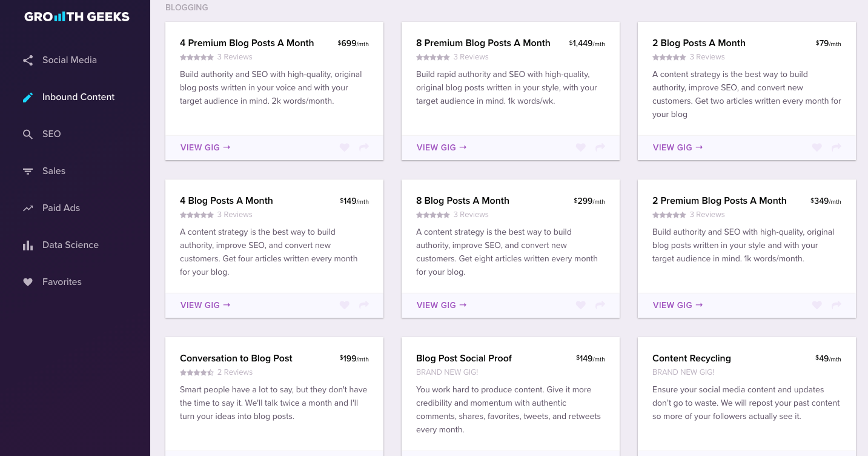Favorite the 4 Premium Blog Posts gig
Screen dimensions: 868x456
[345, 147]
